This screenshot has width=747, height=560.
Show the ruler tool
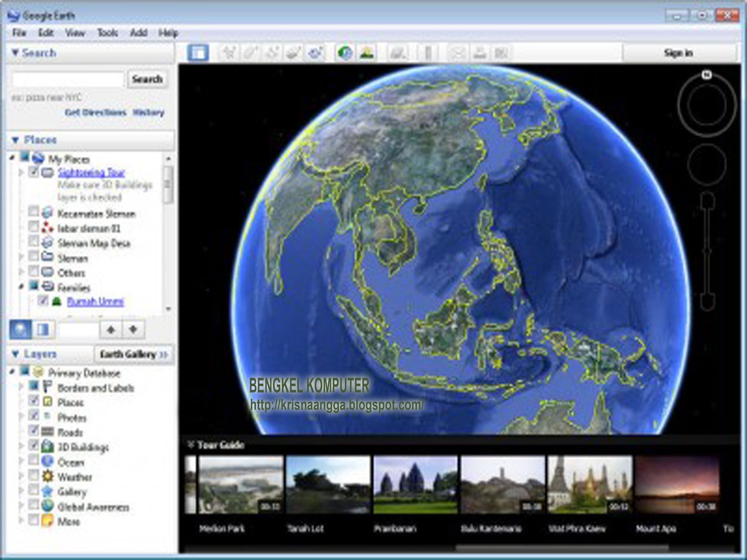(x=427, y=53)
